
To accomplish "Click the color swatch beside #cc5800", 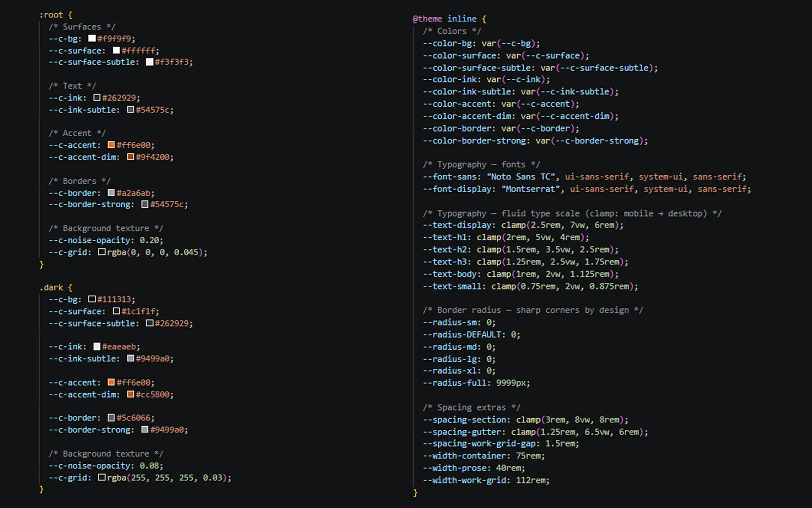I will click(130, 394).
